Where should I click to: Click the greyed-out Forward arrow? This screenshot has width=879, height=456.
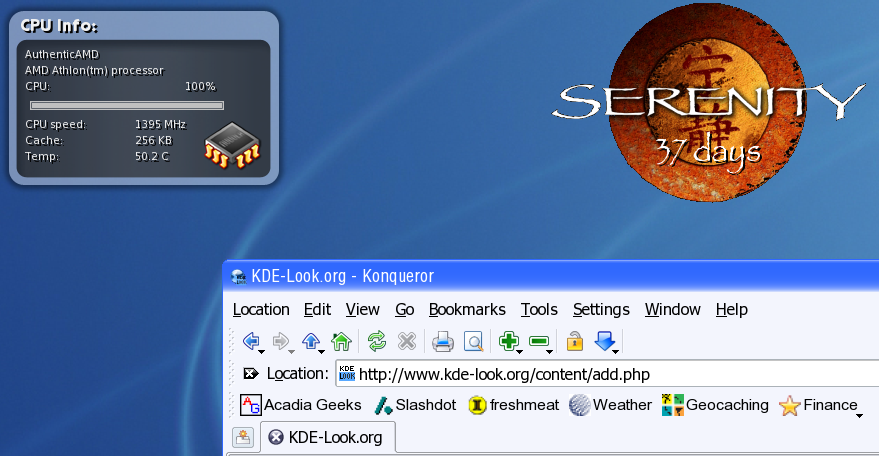[280, 340]
